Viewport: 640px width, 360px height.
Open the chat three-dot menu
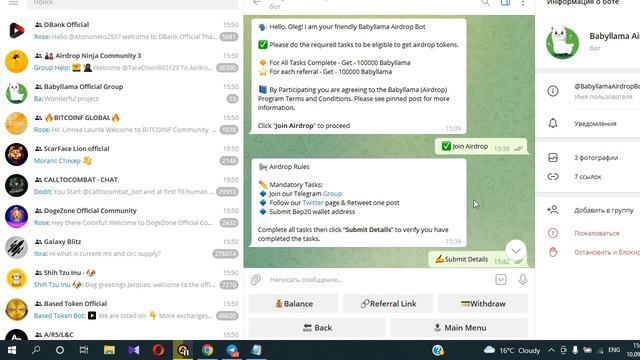point(523,2)
